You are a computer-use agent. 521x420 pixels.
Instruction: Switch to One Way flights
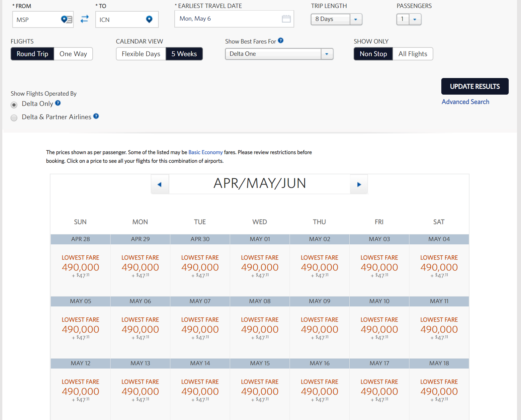coord(73,54)
